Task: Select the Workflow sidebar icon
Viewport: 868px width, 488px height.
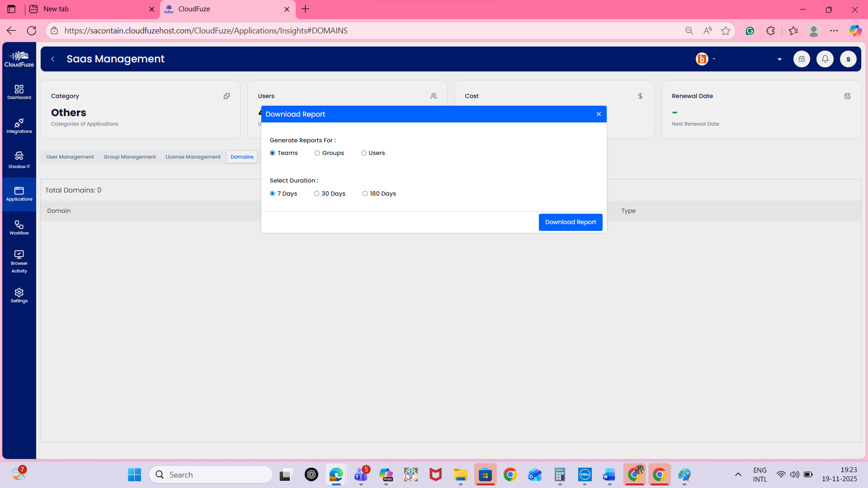Action: (x=19, y=227)
